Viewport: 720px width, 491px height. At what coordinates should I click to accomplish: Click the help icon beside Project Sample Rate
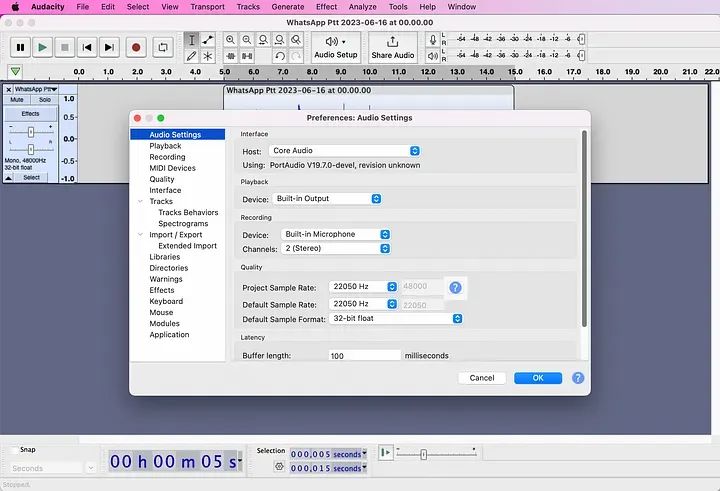click(455, 288)
